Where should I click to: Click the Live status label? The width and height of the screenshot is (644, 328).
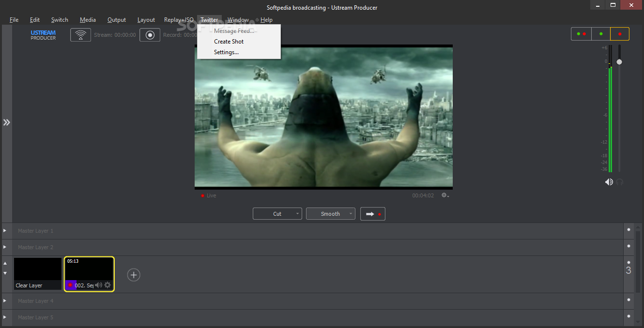coord(211,195)
